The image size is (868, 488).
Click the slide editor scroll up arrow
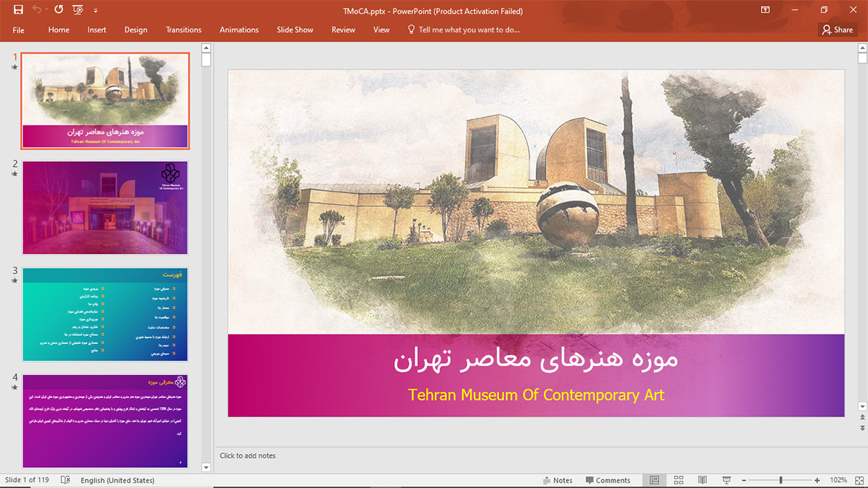(x=862, y=48)
